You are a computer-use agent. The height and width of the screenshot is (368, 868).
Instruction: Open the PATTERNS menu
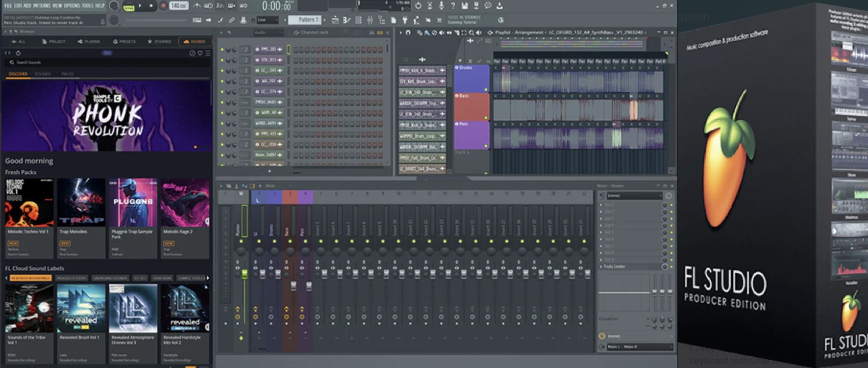[x=42, y=5]
